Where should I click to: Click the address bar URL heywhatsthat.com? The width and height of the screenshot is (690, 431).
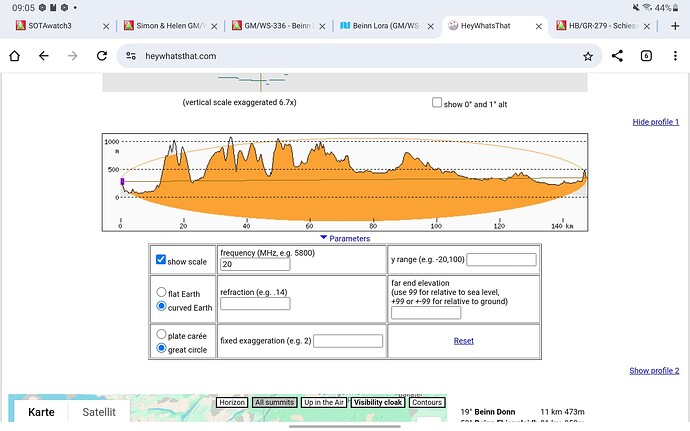180,56
